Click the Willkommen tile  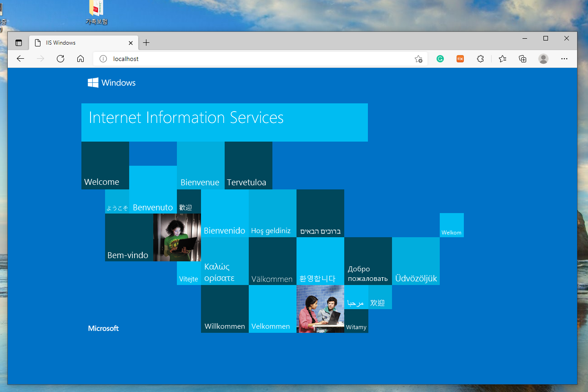coord(225,309)
